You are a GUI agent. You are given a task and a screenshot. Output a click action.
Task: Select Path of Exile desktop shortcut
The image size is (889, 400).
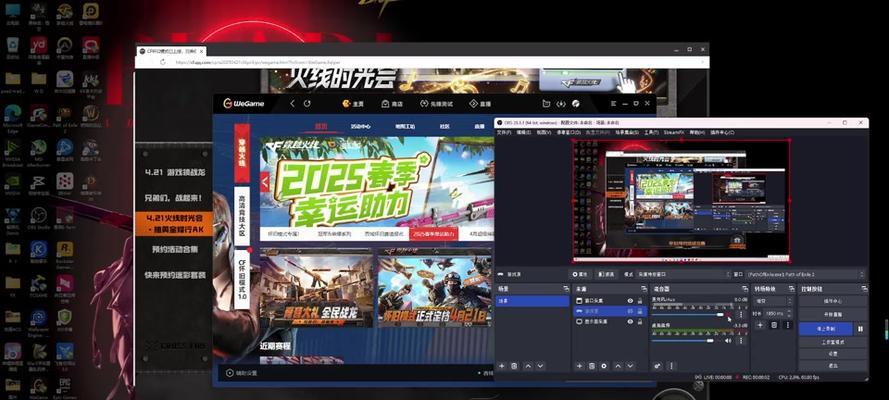pos(64,116)
